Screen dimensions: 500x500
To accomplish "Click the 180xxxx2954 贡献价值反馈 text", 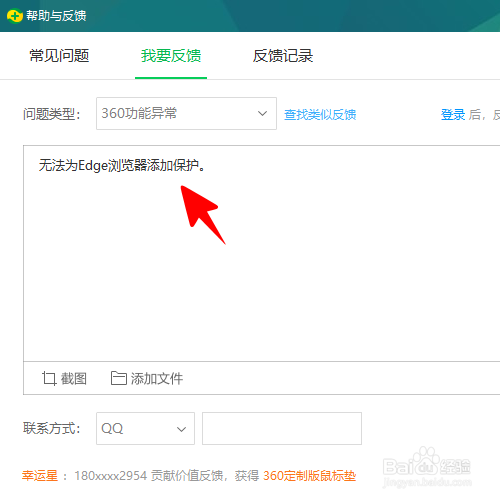I will coord(149,476).
